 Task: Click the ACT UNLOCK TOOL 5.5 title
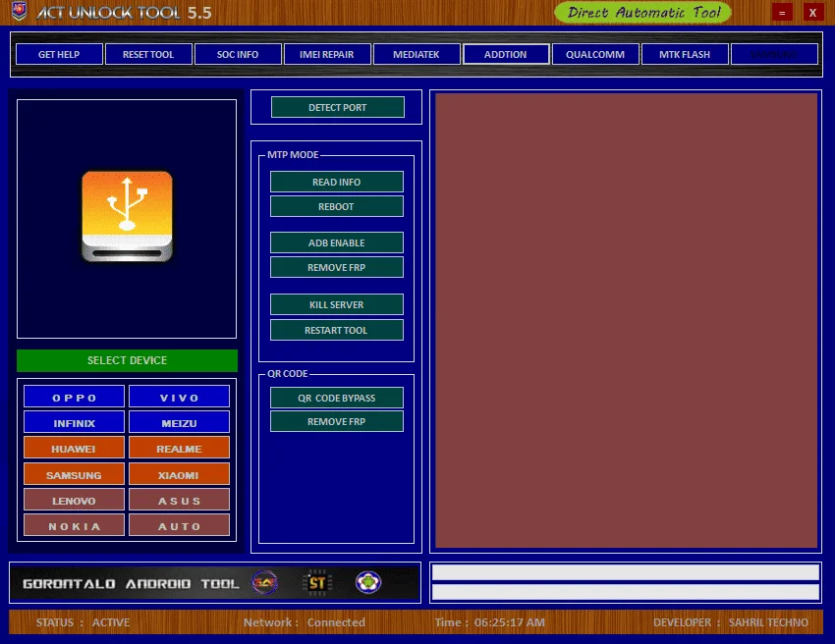pyautogui.click(x=124, y=12)
